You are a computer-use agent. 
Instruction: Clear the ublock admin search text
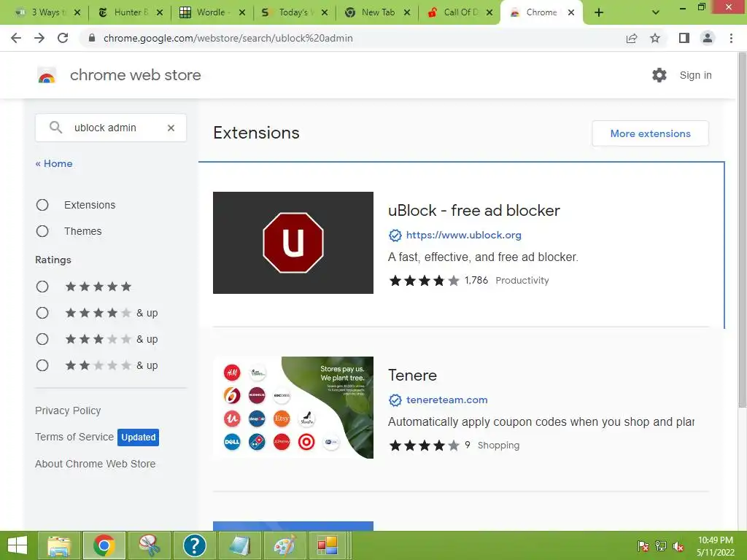click(171, 128)
